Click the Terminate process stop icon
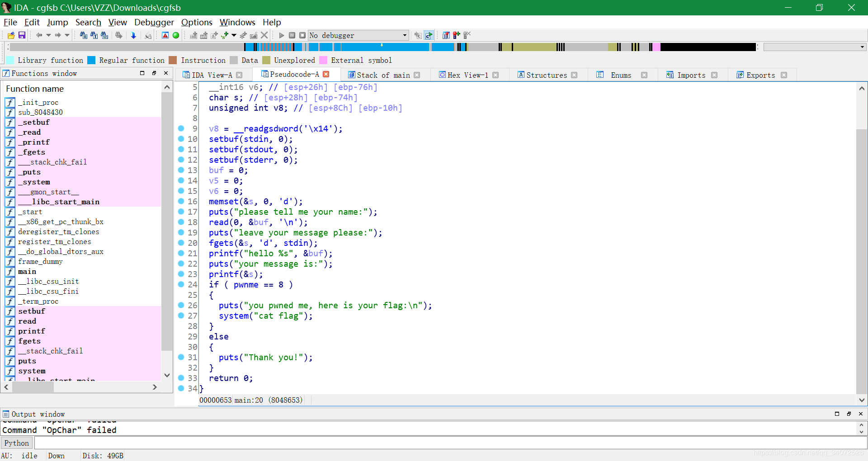Viewport: 868px width, 461px height. tap(302, 35)
